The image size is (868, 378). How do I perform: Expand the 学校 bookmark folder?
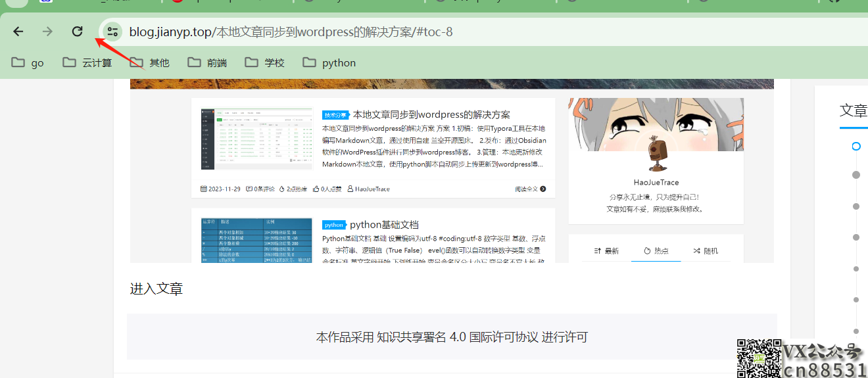(265, 62)
